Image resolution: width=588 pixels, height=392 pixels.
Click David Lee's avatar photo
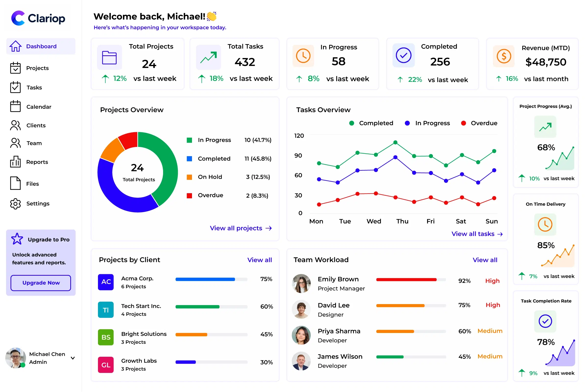(x=301, y=309)
